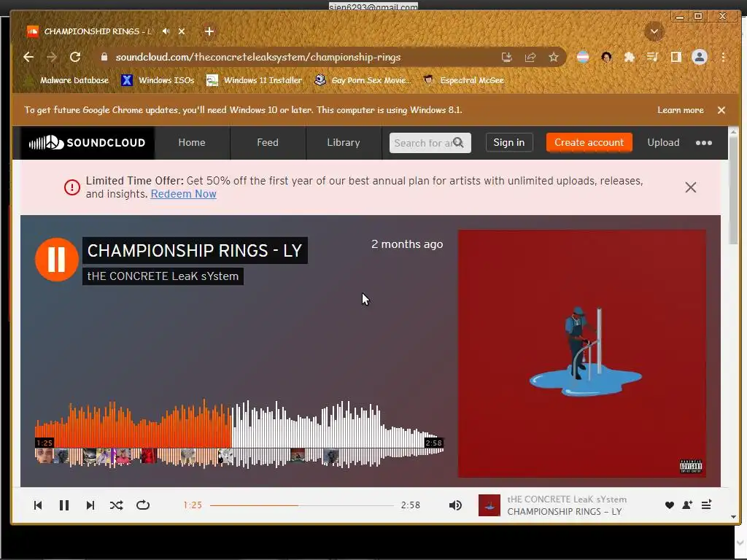
Task: Open the Library tab
Action: tap(344, 142)
